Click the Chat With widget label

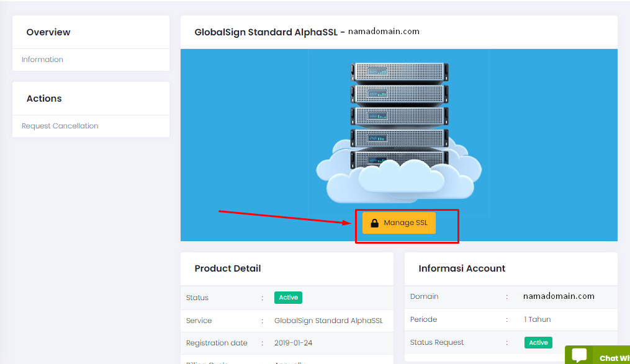pos(614,358)
